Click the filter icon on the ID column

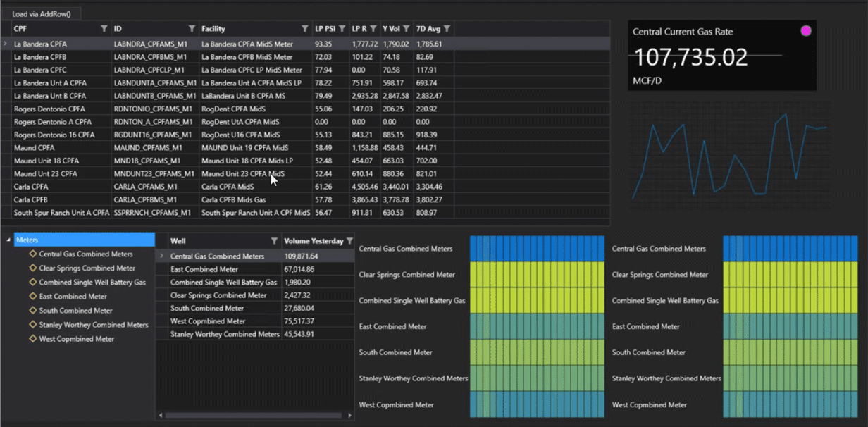click(x=191, y=28)
